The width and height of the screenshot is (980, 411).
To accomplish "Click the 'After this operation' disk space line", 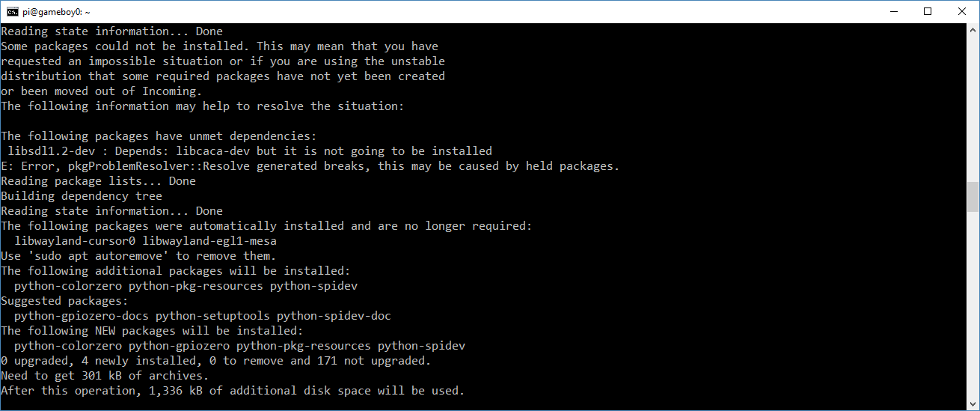I will pos(233,391).
